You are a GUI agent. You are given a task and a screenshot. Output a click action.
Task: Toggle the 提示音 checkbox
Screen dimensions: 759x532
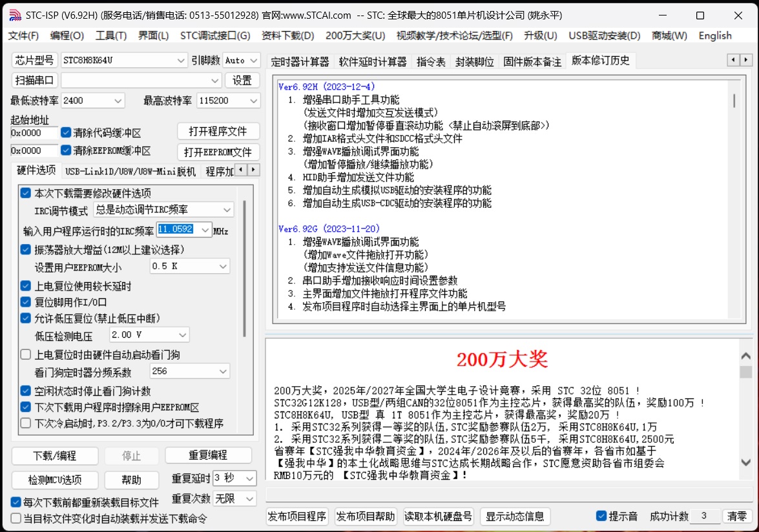[x=601, y=516]
